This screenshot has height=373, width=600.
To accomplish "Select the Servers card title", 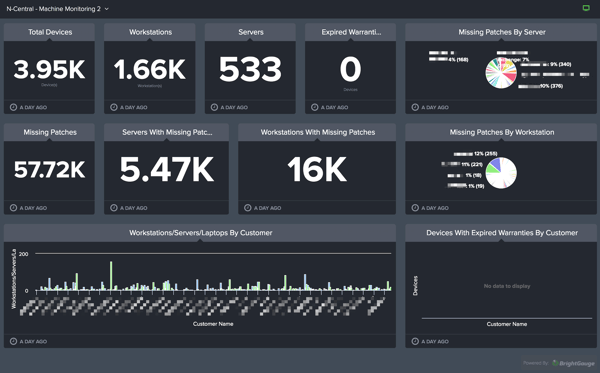I will pyautogui.click(x=251, y=32).
